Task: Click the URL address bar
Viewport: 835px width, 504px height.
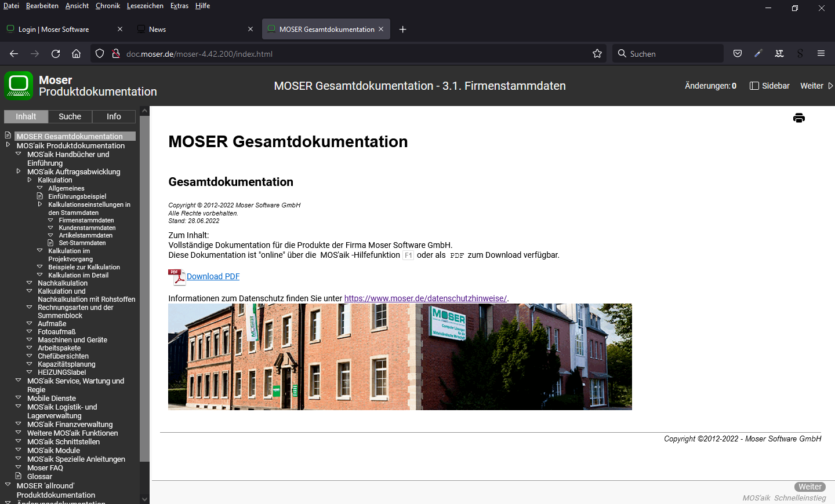Action: 348,53
